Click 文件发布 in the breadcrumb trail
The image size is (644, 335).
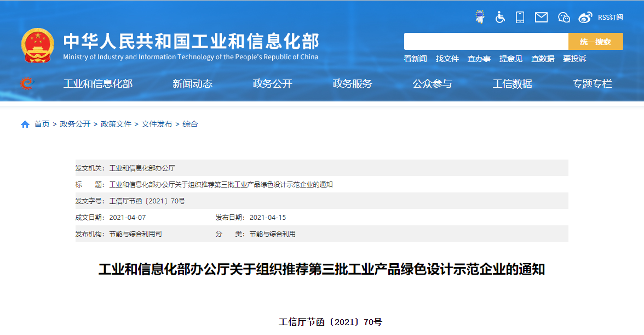pyautogui.click(x=157, y=124)
